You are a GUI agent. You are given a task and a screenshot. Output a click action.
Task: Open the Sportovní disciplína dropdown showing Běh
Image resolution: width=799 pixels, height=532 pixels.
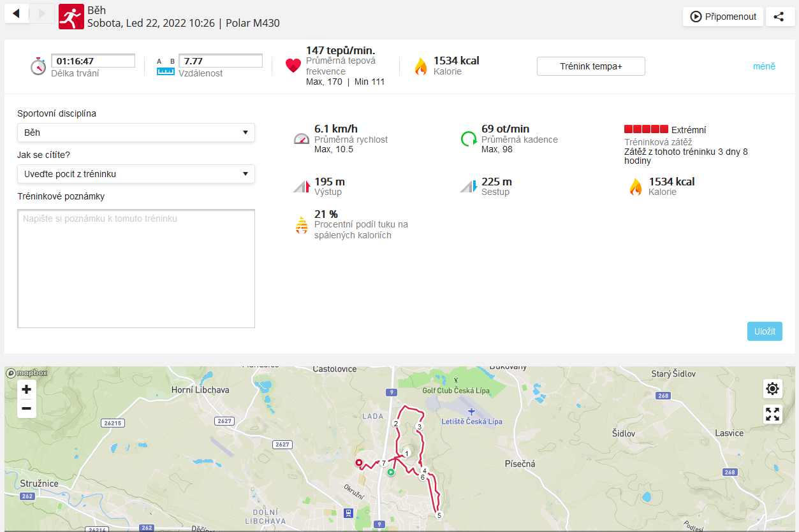136,133
